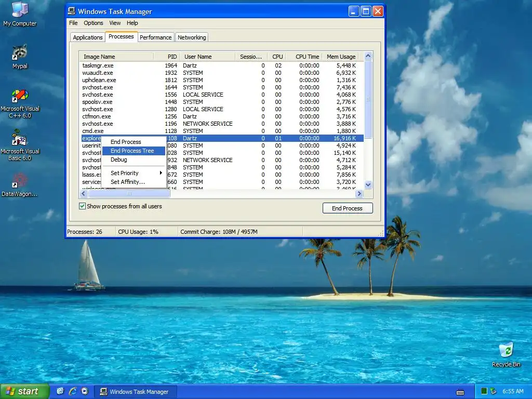Sort by Session ID column header
The height and width of the screenshot is (399, 532).
click(x=251, y=57)
